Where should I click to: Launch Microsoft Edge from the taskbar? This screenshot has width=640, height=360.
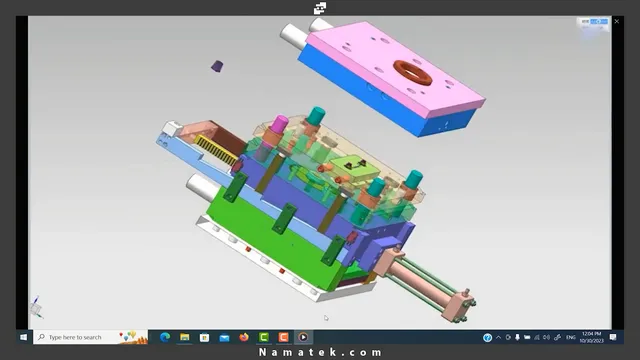165,337
